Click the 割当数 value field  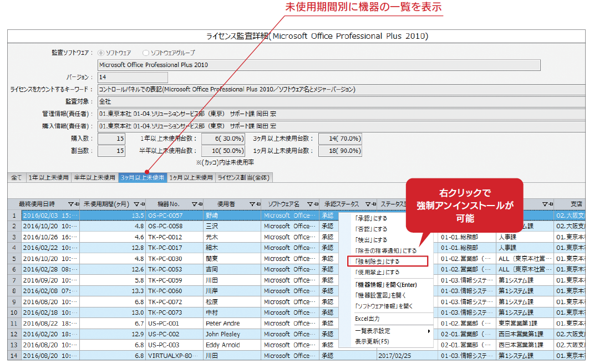[x=111, y=151]
